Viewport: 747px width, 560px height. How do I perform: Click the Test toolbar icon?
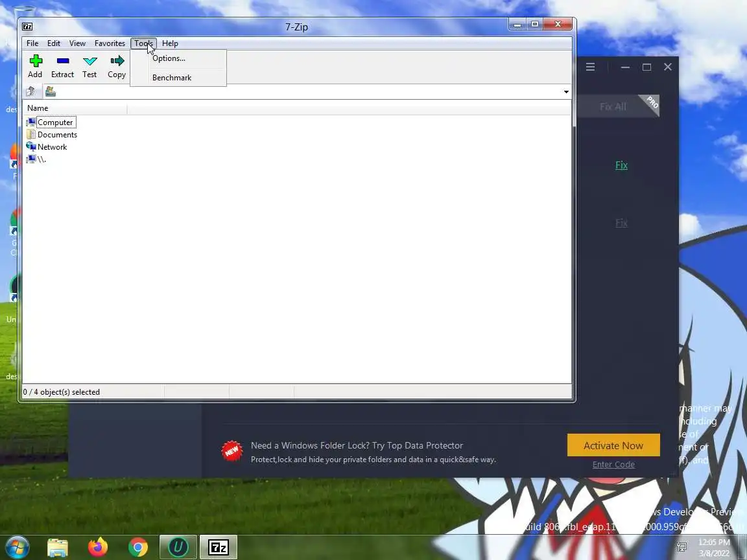[89, 66]
